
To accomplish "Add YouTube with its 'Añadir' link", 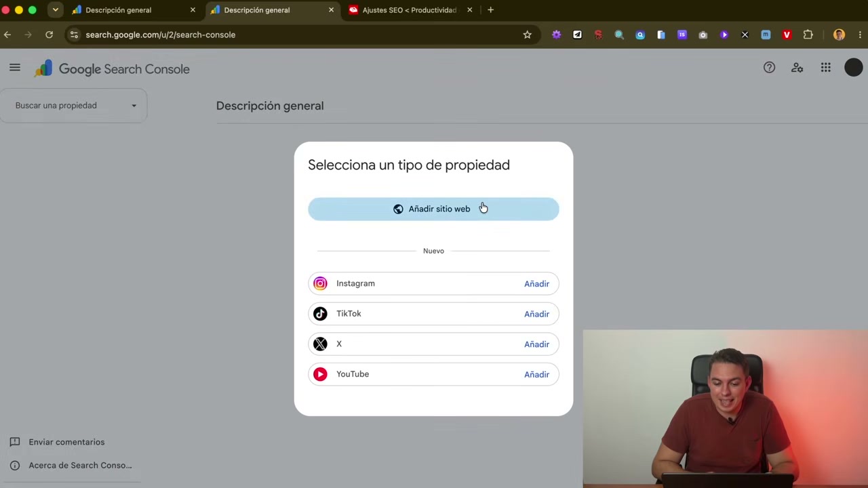I will click(x=536, y=374).
